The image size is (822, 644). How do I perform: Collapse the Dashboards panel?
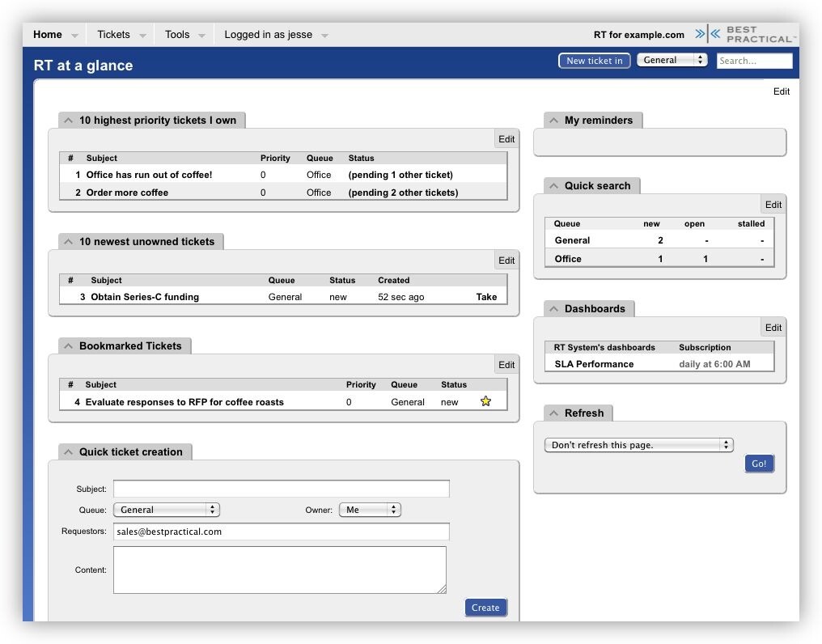click(554, 309)
